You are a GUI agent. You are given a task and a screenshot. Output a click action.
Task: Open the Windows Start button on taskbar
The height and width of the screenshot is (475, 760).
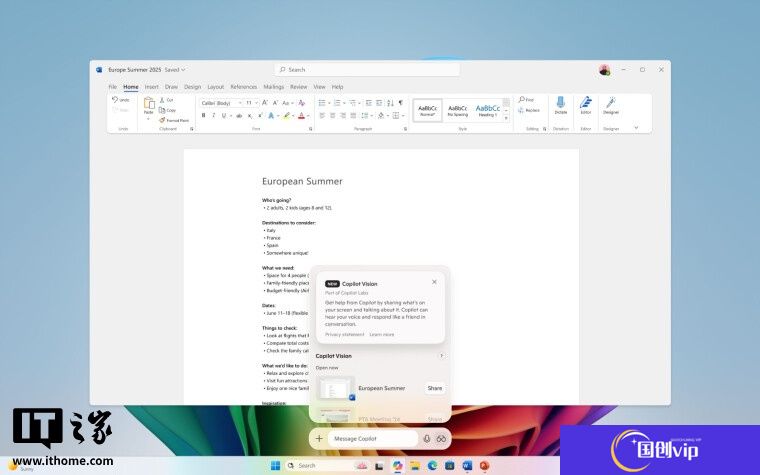275,466
